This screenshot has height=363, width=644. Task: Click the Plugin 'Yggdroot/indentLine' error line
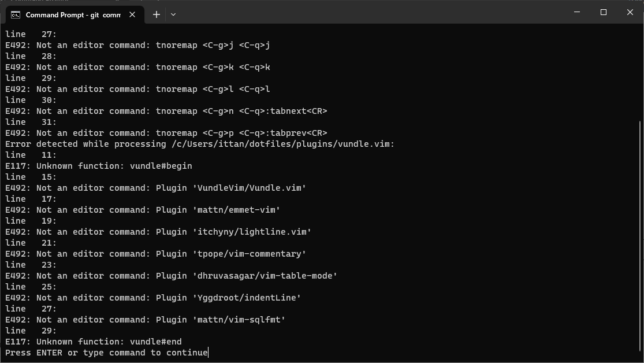(x=153, y=298)
